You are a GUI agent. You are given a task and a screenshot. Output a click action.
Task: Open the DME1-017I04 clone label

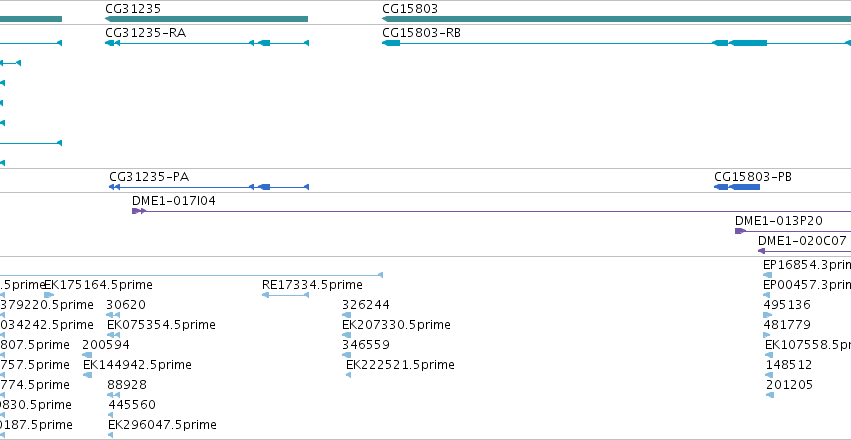pos(174,201)
